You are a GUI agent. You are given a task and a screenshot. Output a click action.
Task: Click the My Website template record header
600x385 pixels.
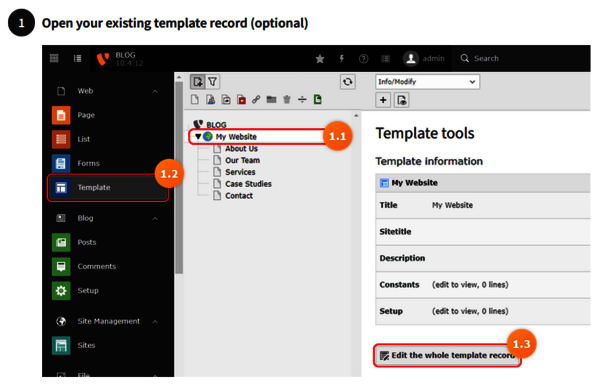coord(483,183)
